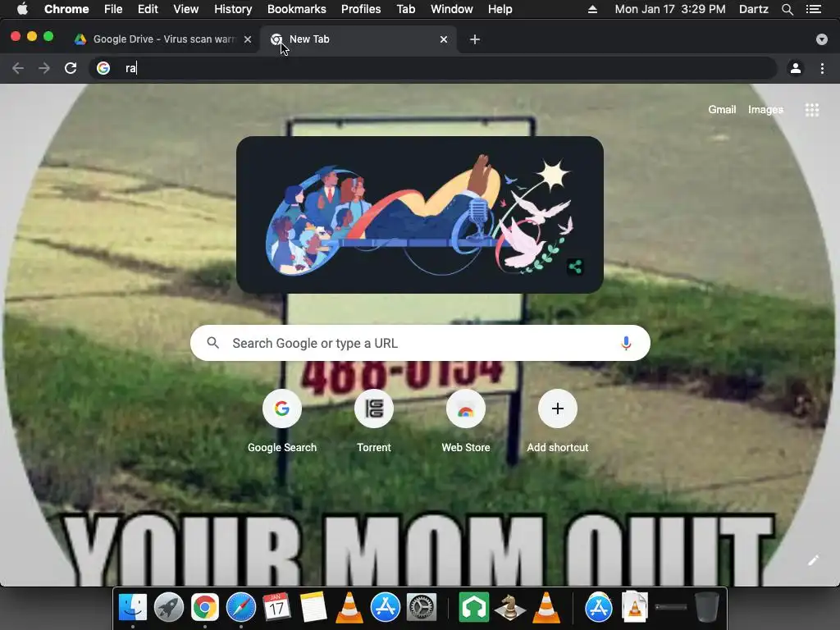The width and height of the screenshot is (840, 630).
Task: Open the Gmail link
Action: coord(722,110)
